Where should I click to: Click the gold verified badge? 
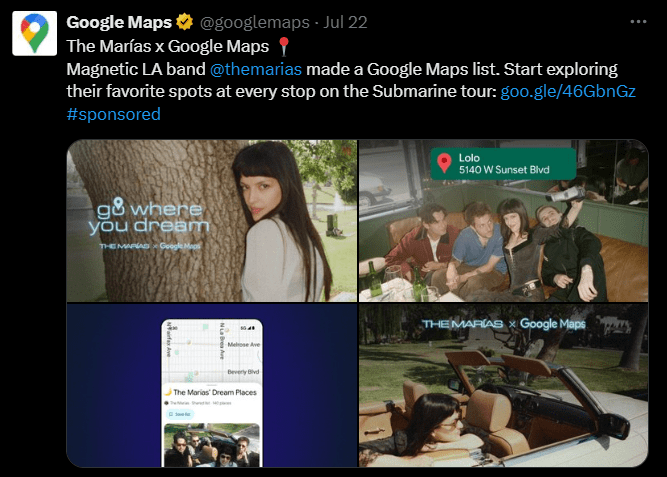pyautogui.click(x=185, y=22)
